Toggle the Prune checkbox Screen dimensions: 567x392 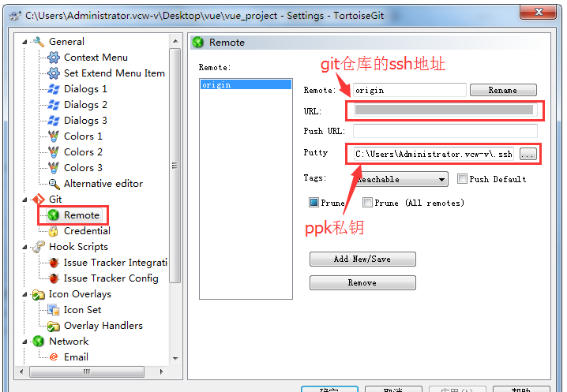(x=314, y=203)
